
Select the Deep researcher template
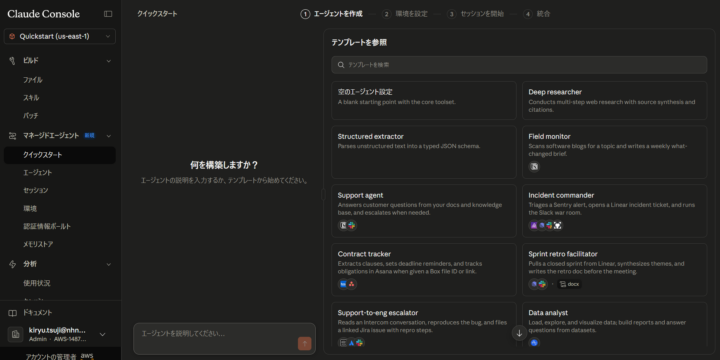coord(614,101)
